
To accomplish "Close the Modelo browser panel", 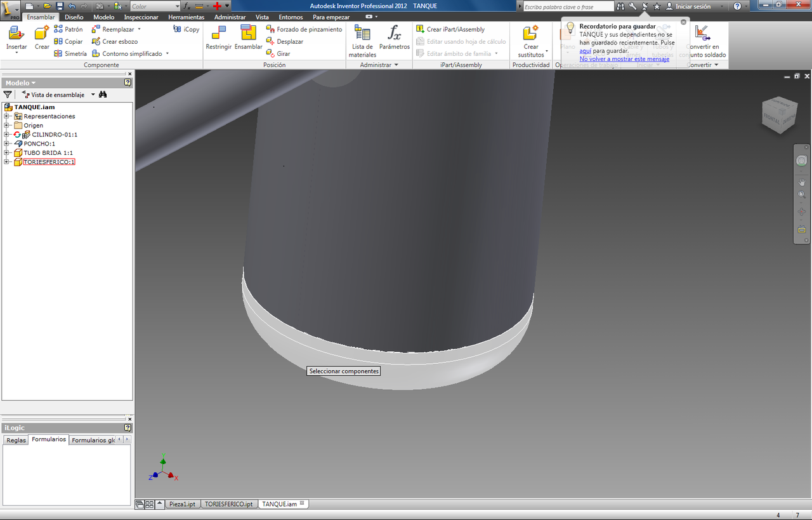I will pyautogui.click(x=129, y=74).
